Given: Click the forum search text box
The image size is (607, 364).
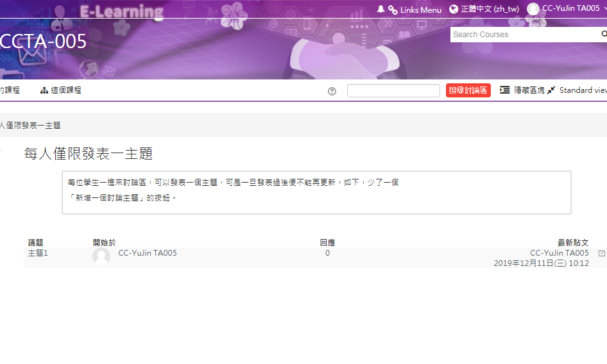Looking at the screenshot, I should [x=393, y=91].
